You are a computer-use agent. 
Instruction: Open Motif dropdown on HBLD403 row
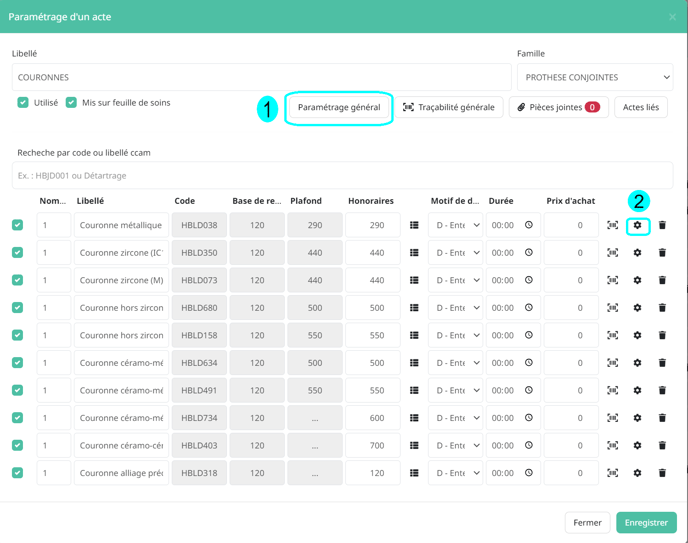click(x=455, y=445)
